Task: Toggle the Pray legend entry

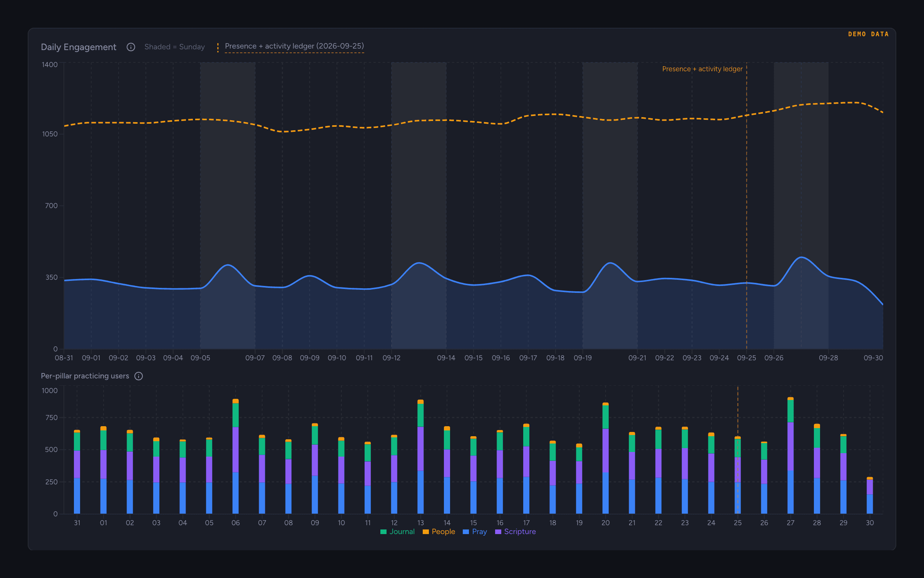Action: click(x=475, y=532)
